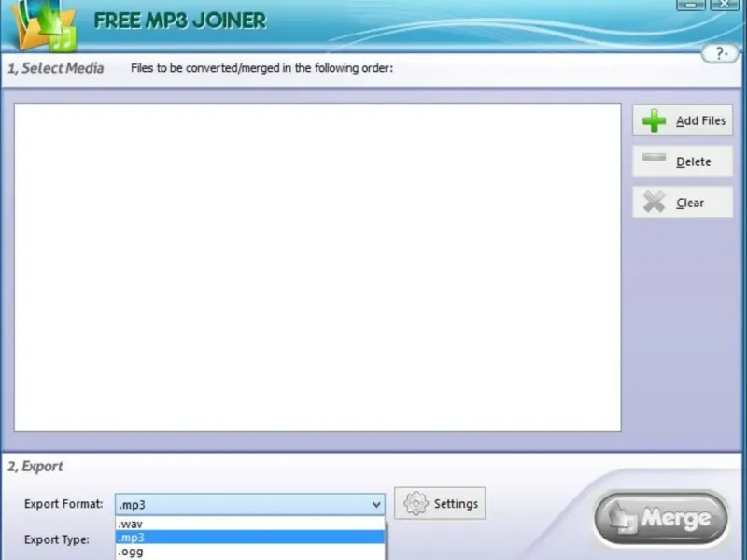The height and width of the screenshot is (560, 747).
Task: Choose .mp3 from the format list
Action: (x=250, y=538)
